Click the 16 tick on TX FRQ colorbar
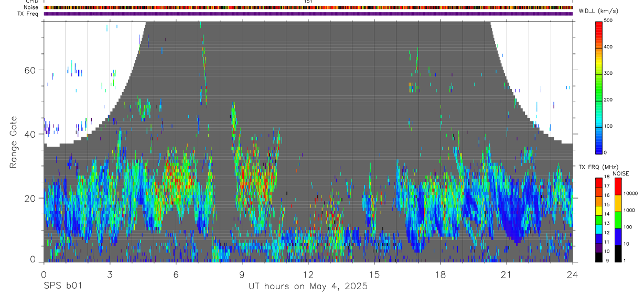644x297 pixels. pyautogui.click(x=607, y=195)
